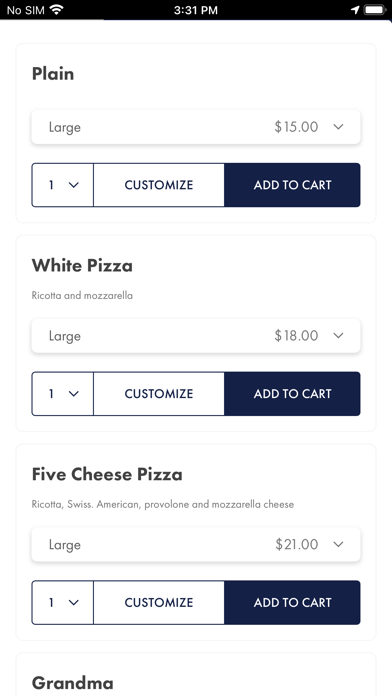
Task: Add Plain pizza to cart
Action: 292,185
